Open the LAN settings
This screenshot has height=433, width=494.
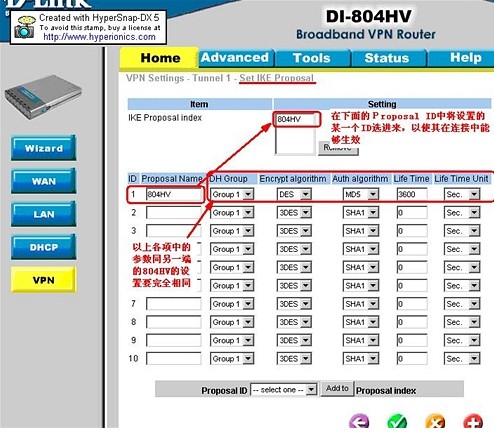(x=43, y=214)
